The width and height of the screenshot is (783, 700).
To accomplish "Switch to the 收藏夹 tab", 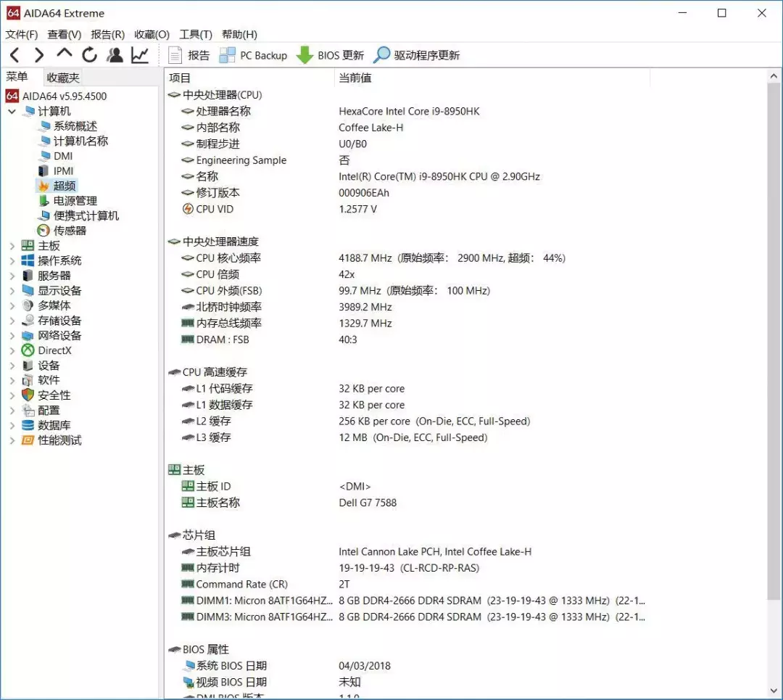I will [x=63, y=78].
